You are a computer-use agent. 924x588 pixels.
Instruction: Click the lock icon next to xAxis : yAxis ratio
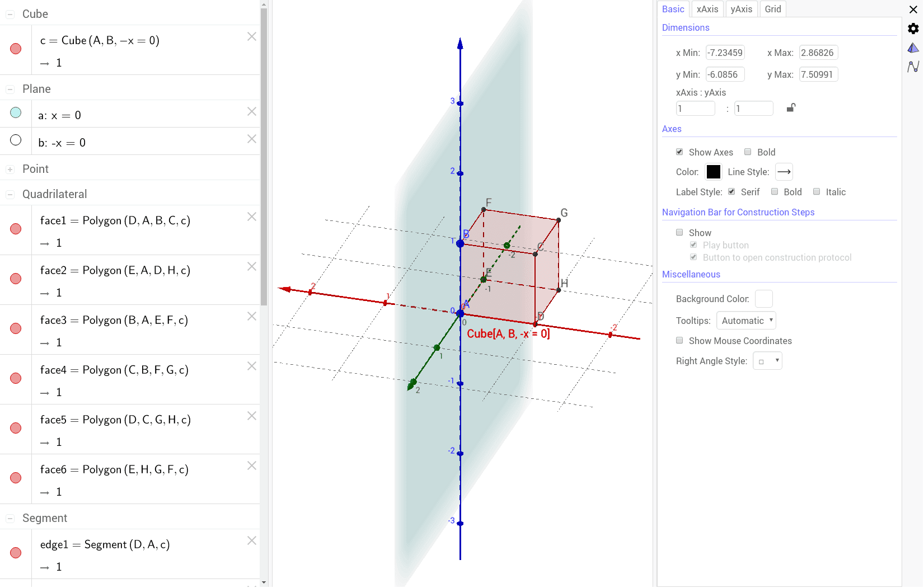click(x=791, y=107)
